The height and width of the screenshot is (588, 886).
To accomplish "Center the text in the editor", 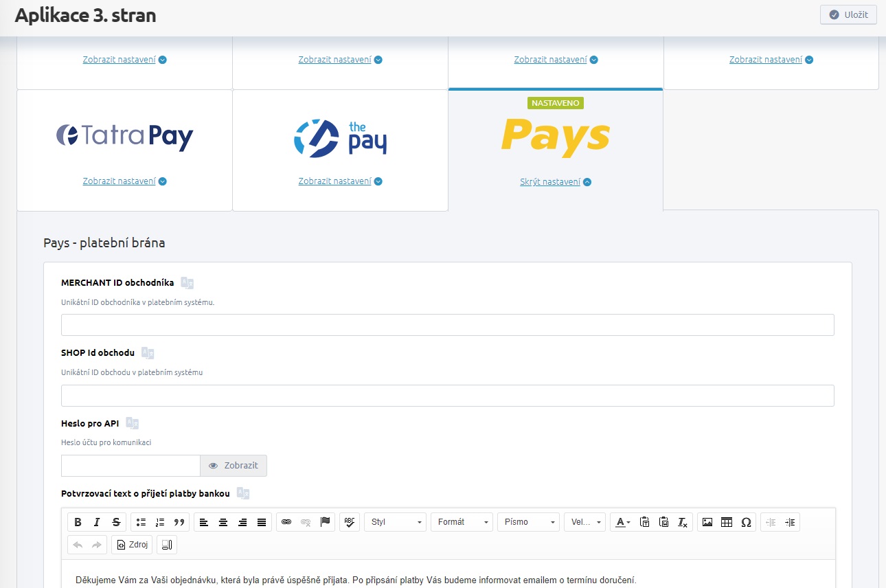I will pyautogui.click(x=223, y=522).
